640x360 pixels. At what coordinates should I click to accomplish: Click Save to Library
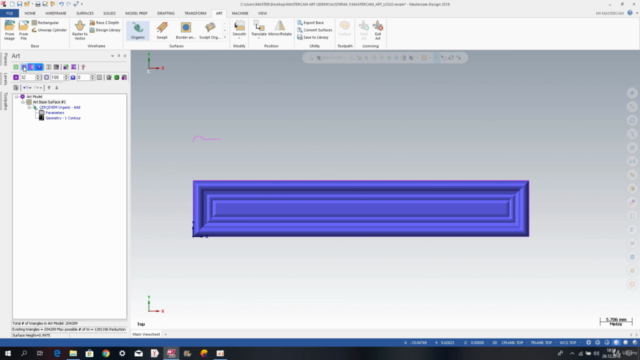(313, 38)
